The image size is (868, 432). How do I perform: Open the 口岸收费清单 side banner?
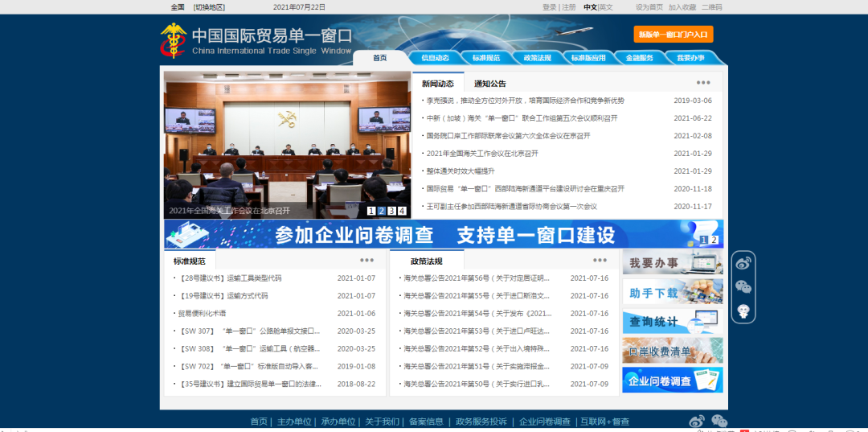(x=673, y=350)
